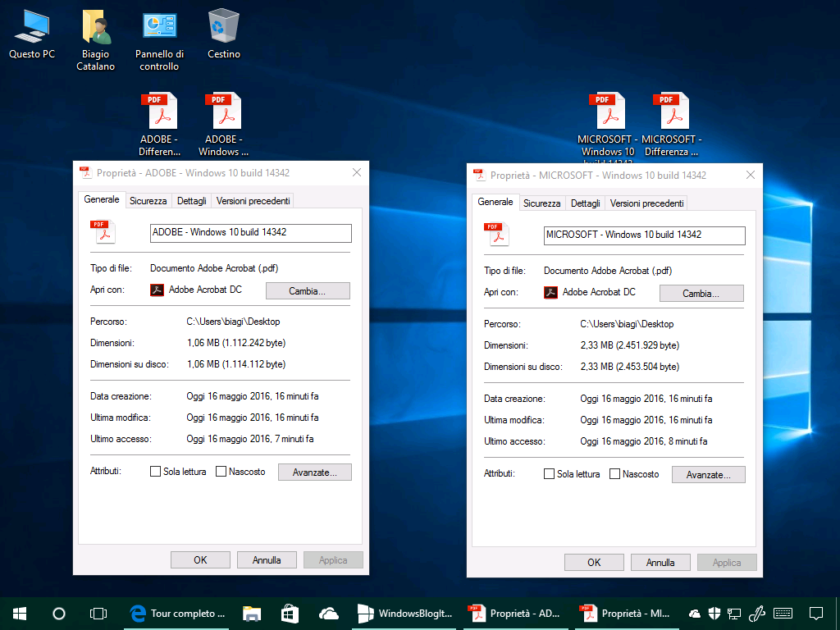This screenshot has height=630, width=840.
Task: Click the ADOBE file name text field
Action: click(251, 233)
